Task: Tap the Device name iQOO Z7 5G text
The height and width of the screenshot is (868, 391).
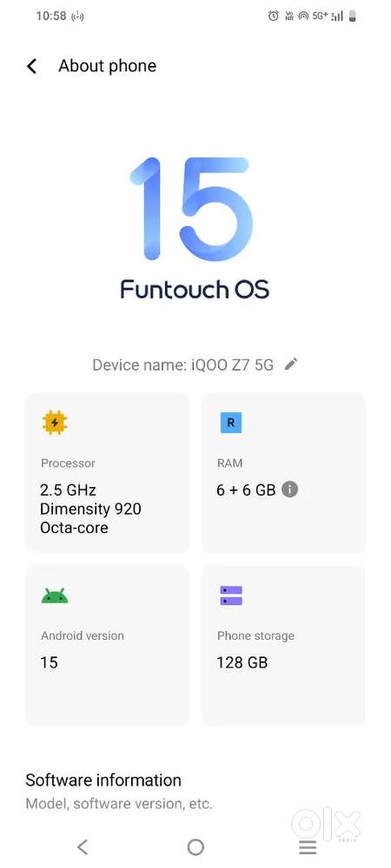Action: tap(182, 365)
